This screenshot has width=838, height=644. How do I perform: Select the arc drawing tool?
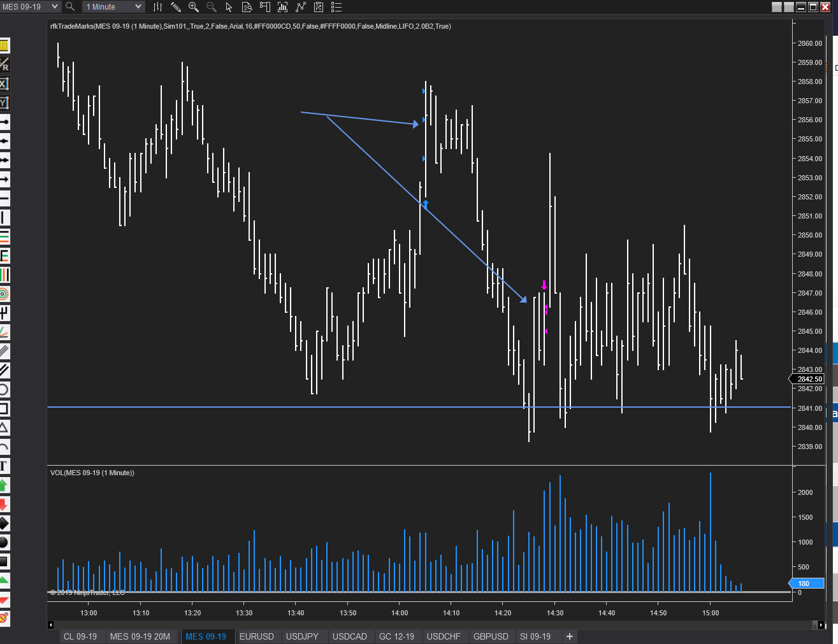point(4,447)
